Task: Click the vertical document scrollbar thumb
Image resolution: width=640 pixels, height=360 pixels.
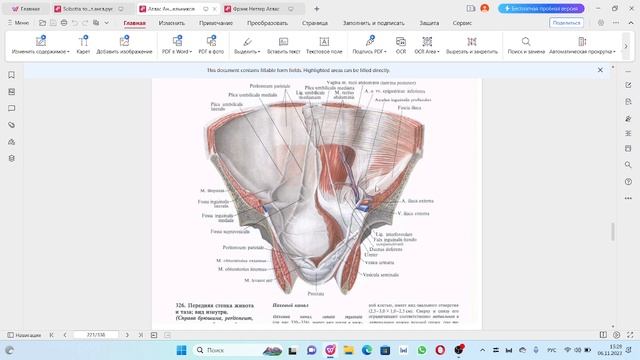Action: point(612,232)
